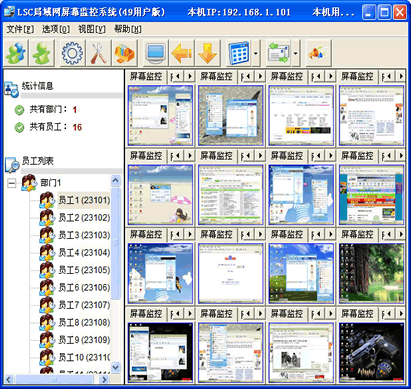Screen dimensions: 411x389
Task: Select the 屏幕监控 tab above forest wallpaper thumbnail
Action: 357,234
